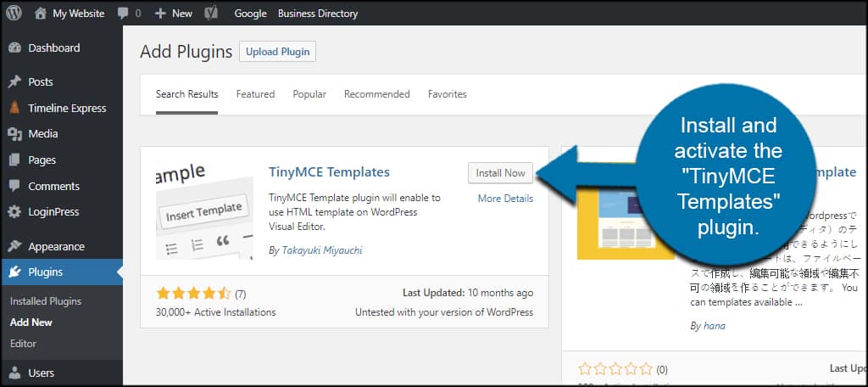The height and width of the screenshot is (387, 868).
Task: Click Untested with your version of WordPress
Action: pyautogui.click(x=444, y=312)
